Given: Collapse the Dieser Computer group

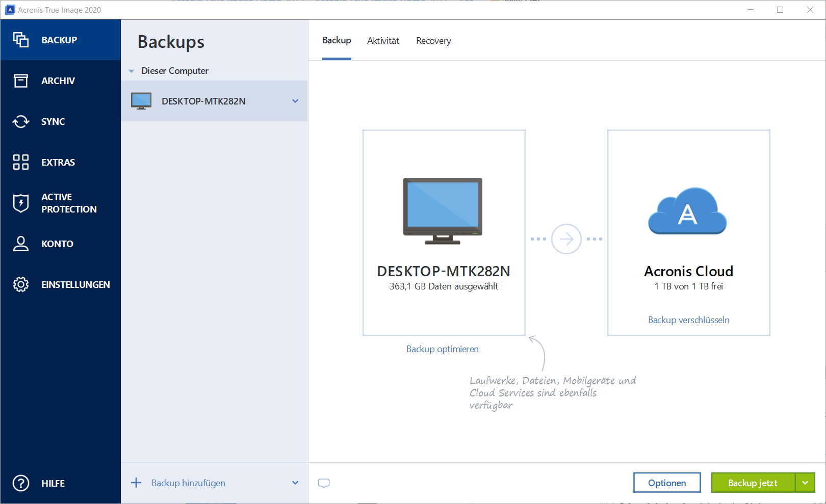Looking at the screenshot, I should click(132, 71).
